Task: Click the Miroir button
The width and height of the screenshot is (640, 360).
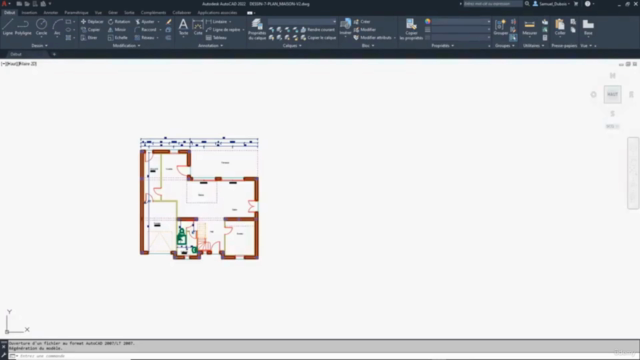Action: [117, 30]
